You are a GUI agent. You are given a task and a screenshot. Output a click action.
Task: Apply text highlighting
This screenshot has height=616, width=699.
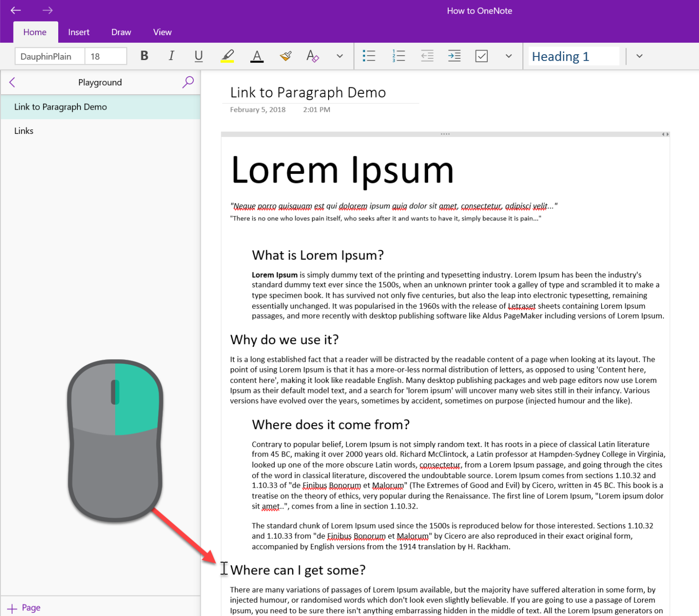(x=228, y=56)
